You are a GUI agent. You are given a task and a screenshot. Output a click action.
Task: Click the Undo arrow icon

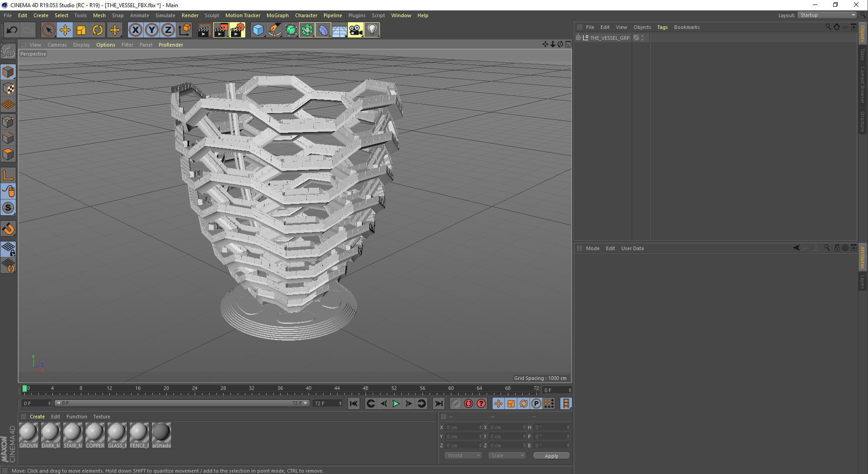(x=12, y=30)
